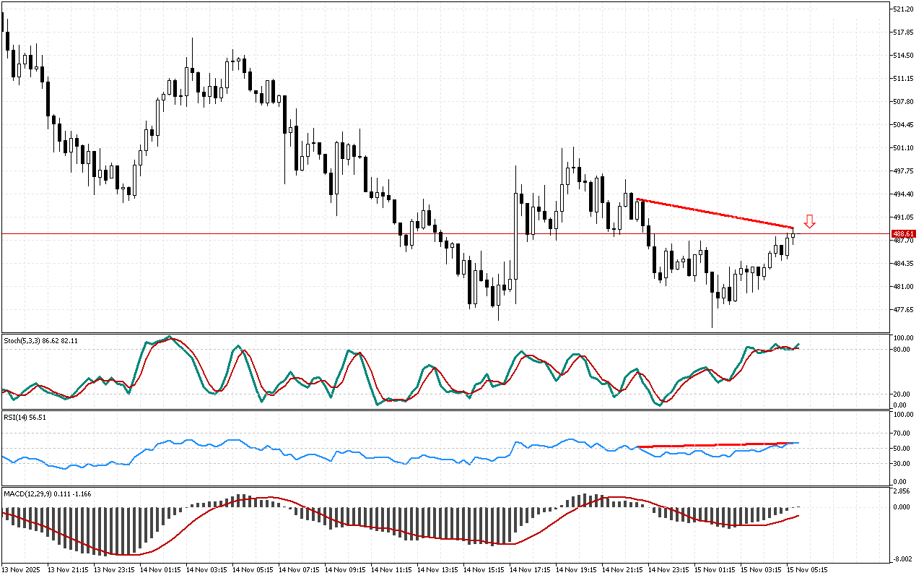Click the 70.00 level on RSI scale
Image resolution: width=924 pixels, height=578 pixels.
tap(902, 433)
